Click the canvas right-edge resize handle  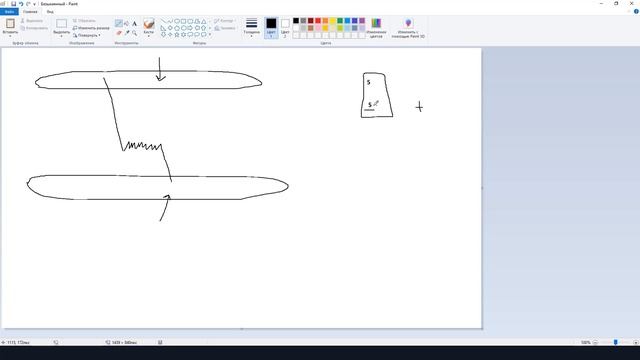[x=482, y=188]
